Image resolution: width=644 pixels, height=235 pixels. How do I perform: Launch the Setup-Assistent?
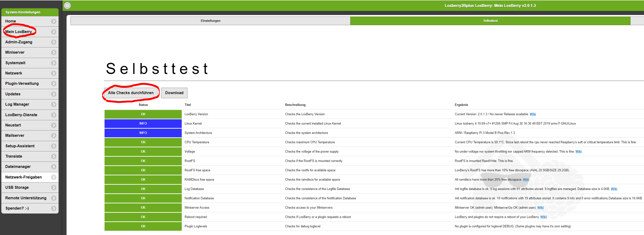[x=30, y=146]
